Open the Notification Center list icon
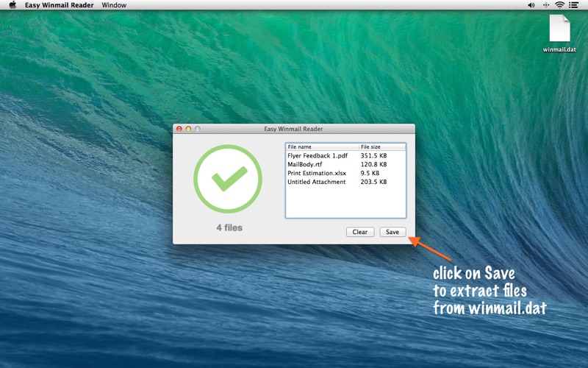Viewport: 588px width, 368px height. 573,5
